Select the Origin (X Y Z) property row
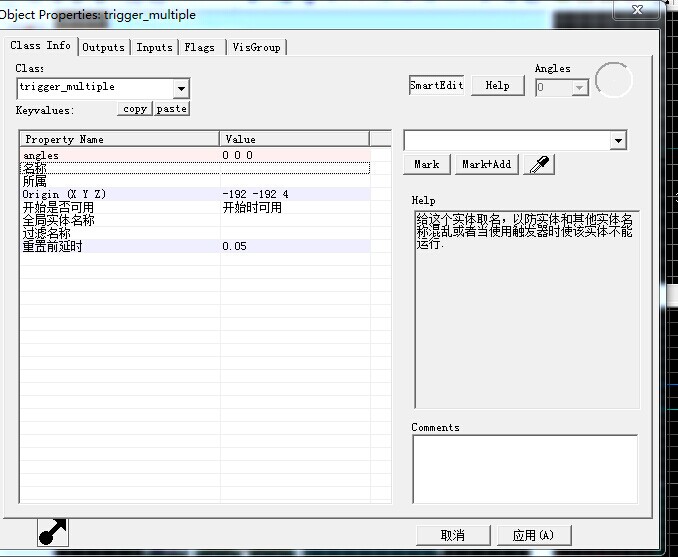The image size is (678, 557). 195,194
